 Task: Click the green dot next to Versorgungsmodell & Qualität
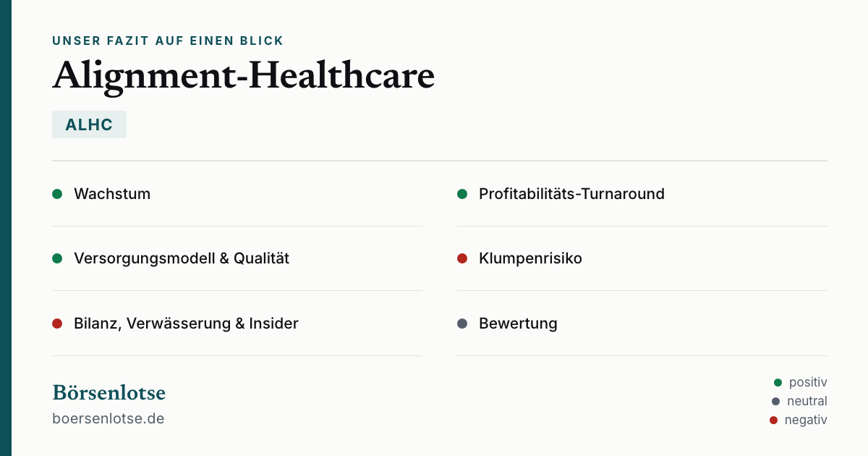[57, 258]
